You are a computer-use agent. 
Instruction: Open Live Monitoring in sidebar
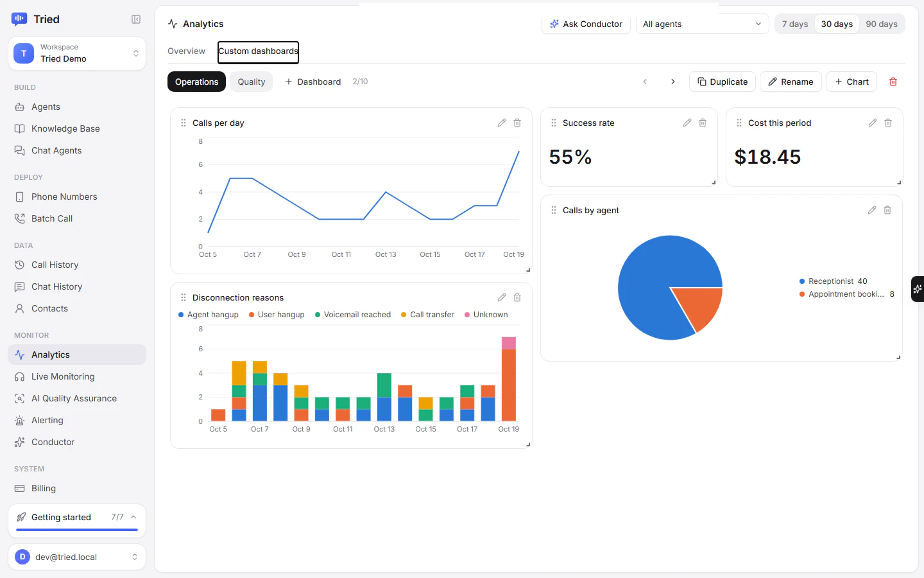[x=77, y=376]
